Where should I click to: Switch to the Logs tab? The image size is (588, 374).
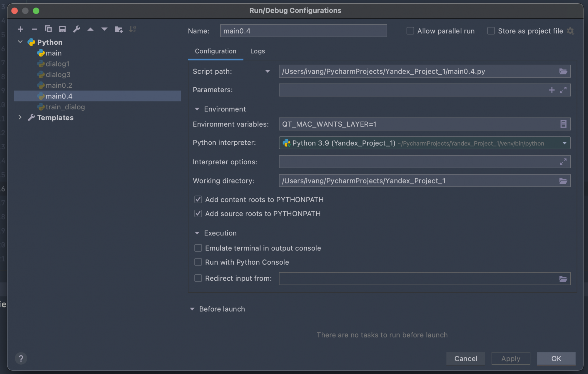click(258, 51)
